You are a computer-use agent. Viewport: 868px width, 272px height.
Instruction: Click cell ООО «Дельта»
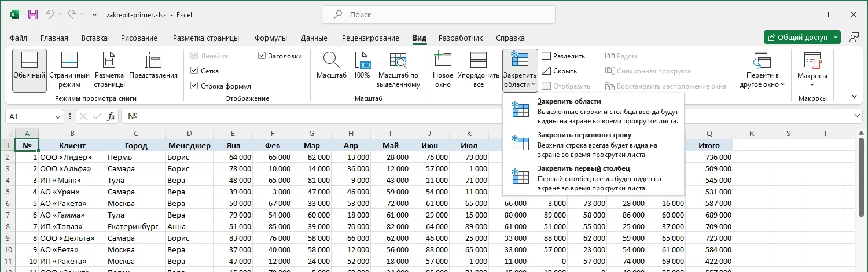72,238
